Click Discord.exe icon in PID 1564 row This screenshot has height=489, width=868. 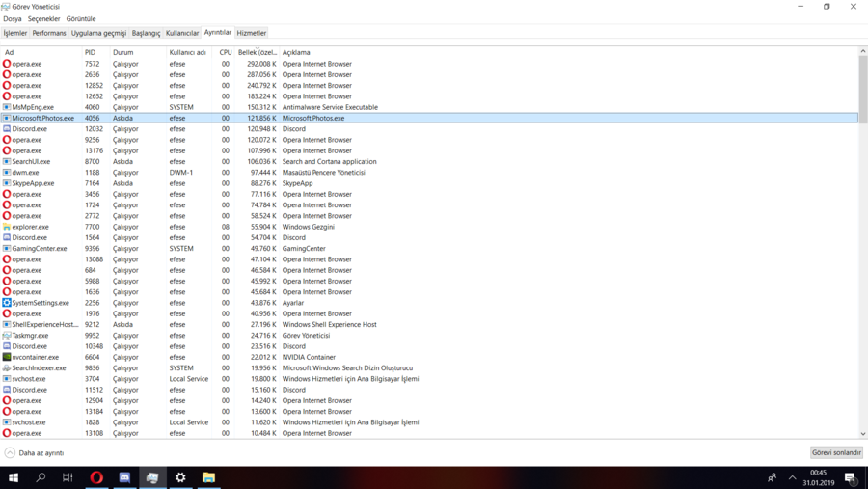[x=7, y=237]
